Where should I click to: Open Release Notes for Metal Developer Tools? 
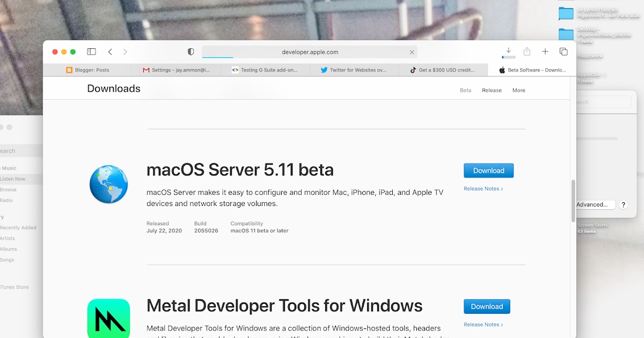tap(483, 325)
